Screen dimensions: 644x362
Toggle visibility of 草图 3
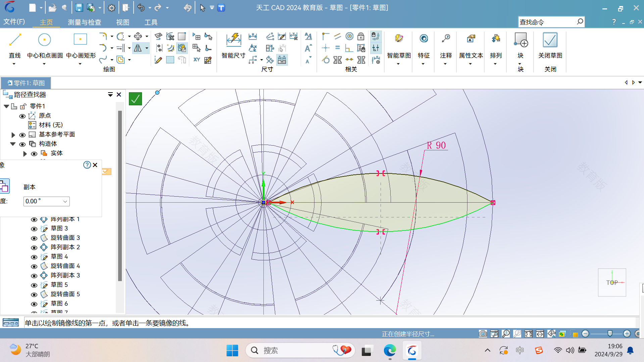pyautogui.click(x=34, y=229)
